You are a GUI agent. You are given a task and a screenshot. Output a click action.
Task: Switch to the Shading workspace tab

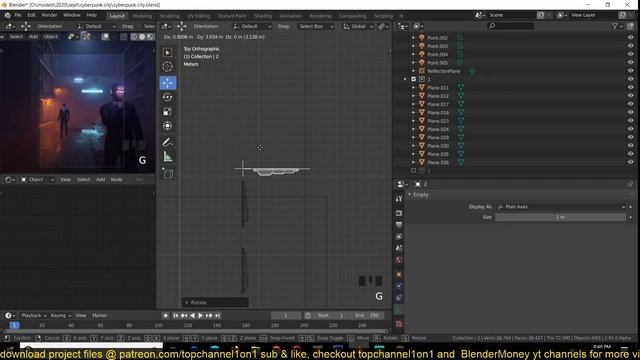(x=263, y=16)
